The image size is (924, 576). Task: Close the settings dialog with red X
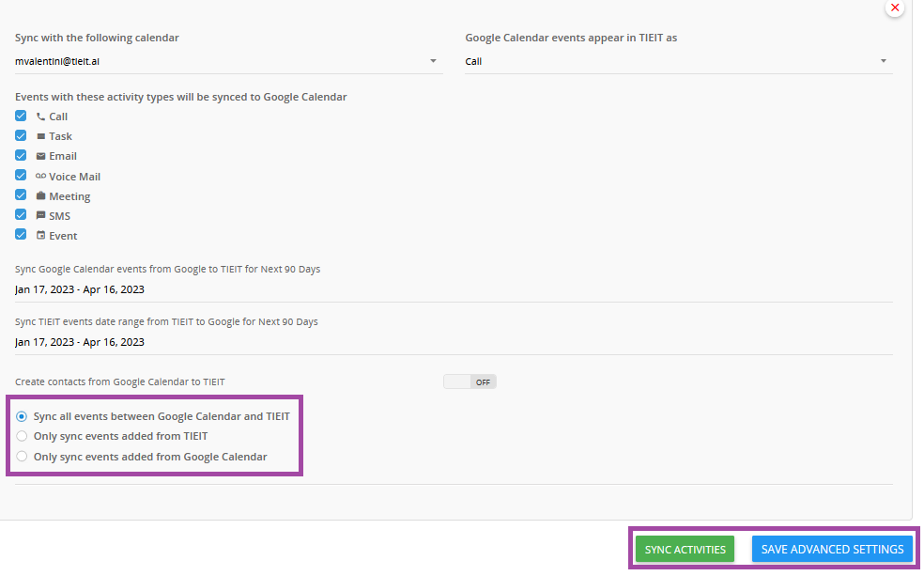pos(895,8)
